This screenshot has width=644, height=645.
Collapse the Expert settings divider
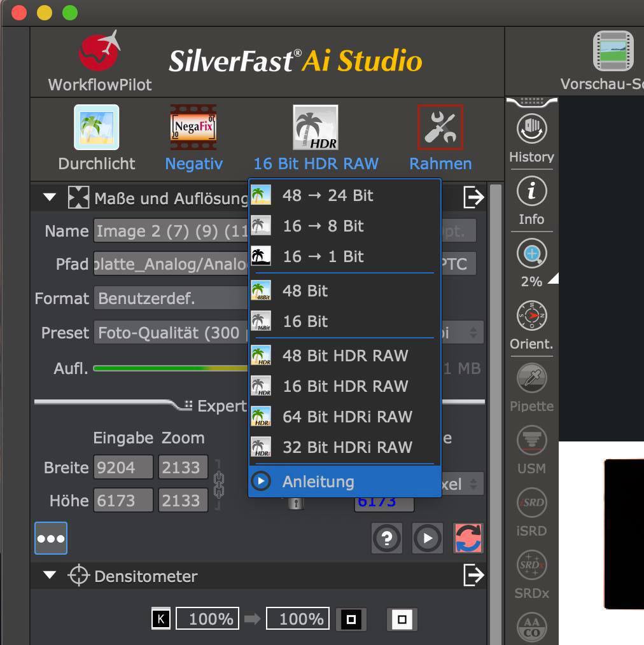(188, 405)
